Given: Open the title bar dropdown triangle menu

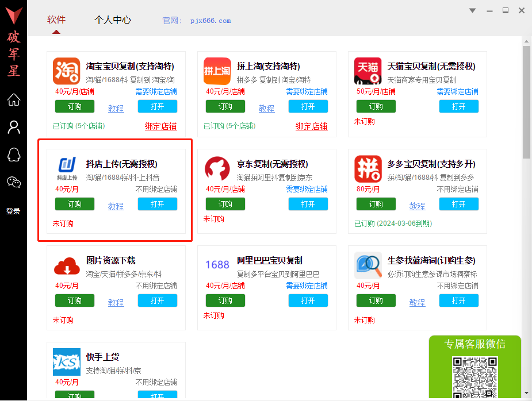Looking at the screenshot, I should pyautogui.click(x=472, y=10).
